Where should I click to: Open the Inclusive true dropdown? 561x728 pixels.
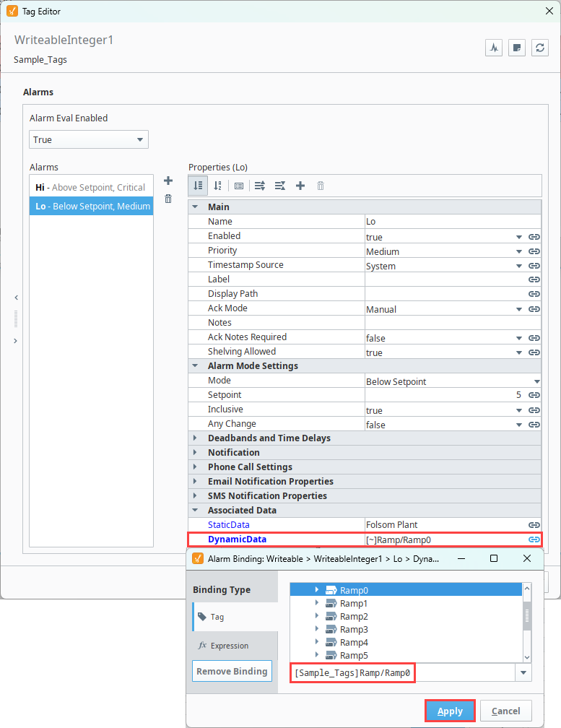coord(519,410)
